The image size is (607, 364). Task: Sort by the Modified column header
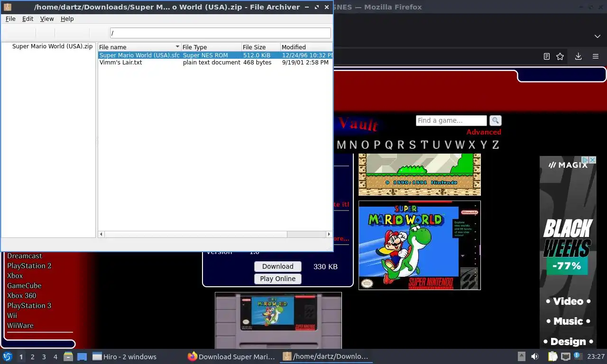point(306,47)
